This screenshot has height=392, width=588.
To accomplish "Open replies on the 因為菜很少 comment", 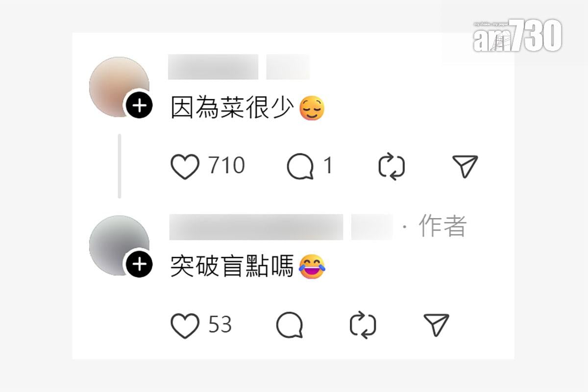I will [300, 167].
